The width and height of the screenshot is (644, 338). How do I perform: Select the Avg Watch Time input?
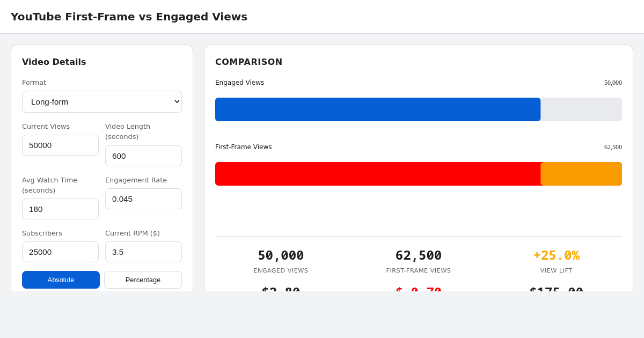point(60,209)
